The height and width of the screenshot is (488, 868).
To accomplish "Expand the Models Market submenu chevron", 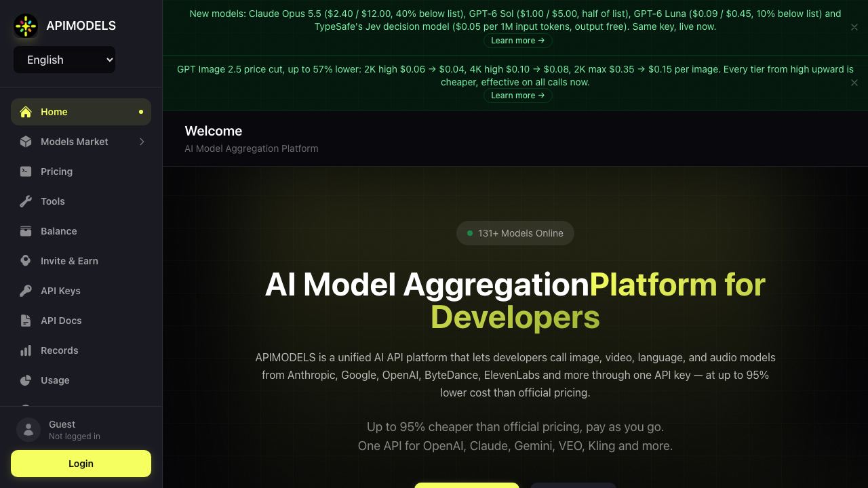I will (x=142, y=142).
